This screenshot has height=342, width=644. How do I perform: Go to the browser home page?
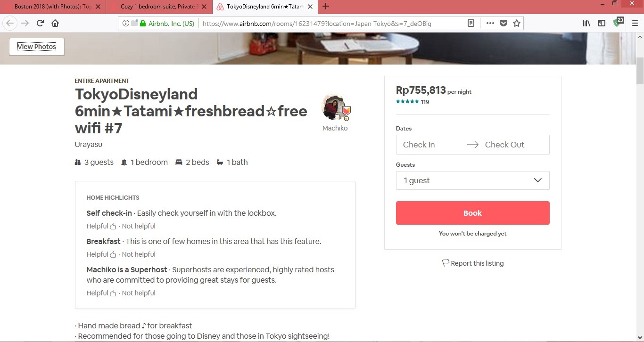click(55, 23)
